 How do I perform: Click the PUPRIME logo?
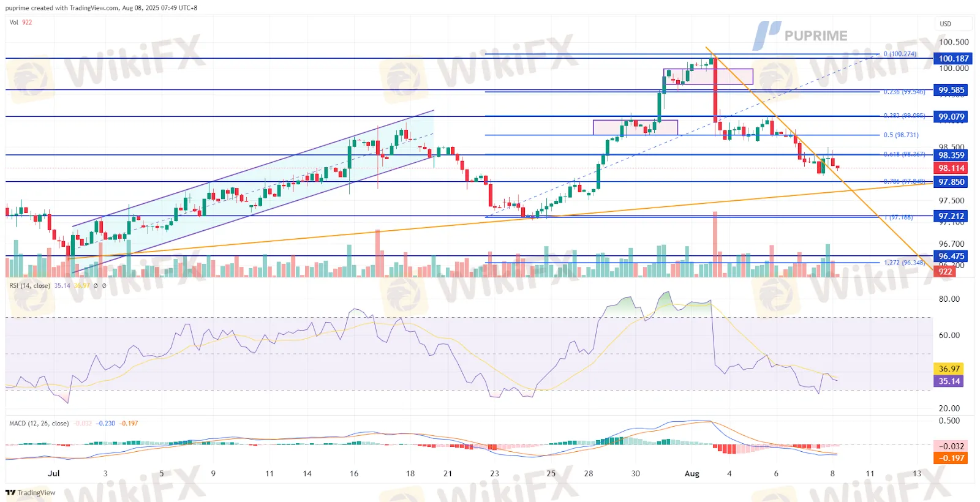click(x=800, y=36)
